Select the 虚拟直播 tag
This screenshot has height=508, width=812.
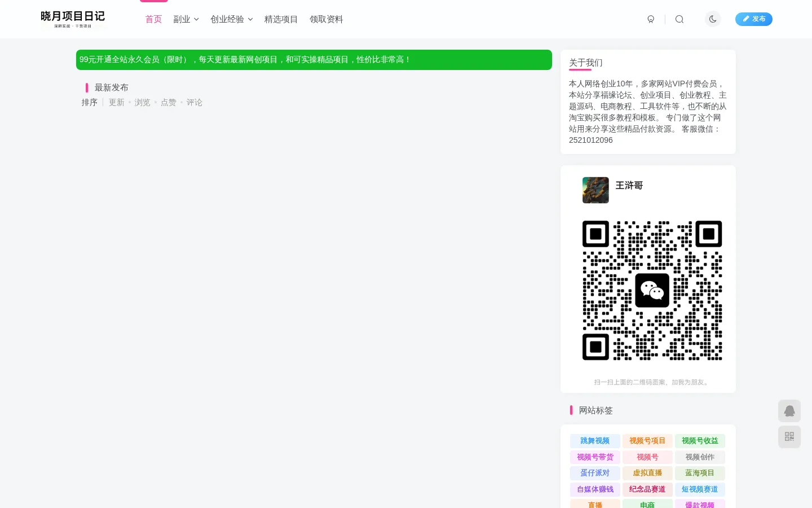647,473
